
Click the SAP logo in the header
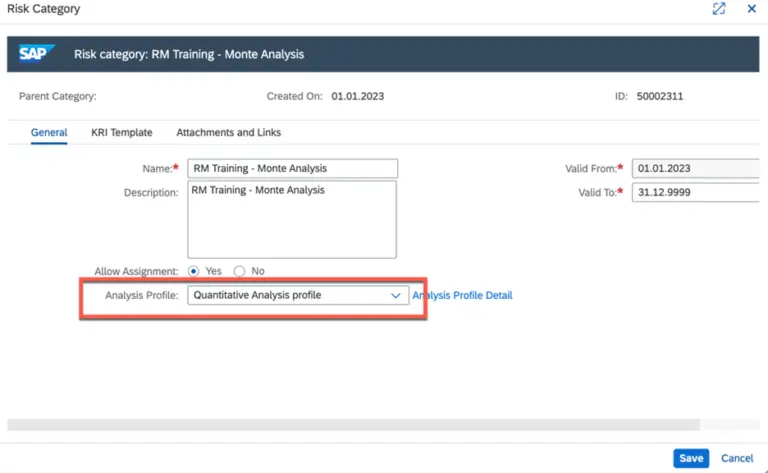pos(36,54)
